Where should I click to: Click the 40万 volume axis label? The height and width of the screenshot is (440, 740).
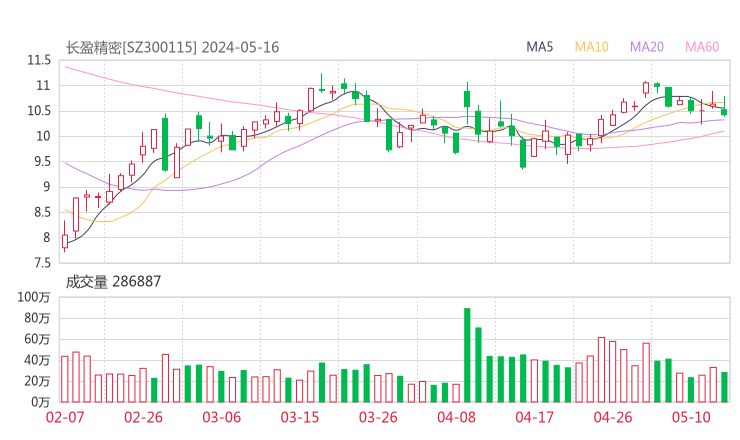tap(37, 361)
